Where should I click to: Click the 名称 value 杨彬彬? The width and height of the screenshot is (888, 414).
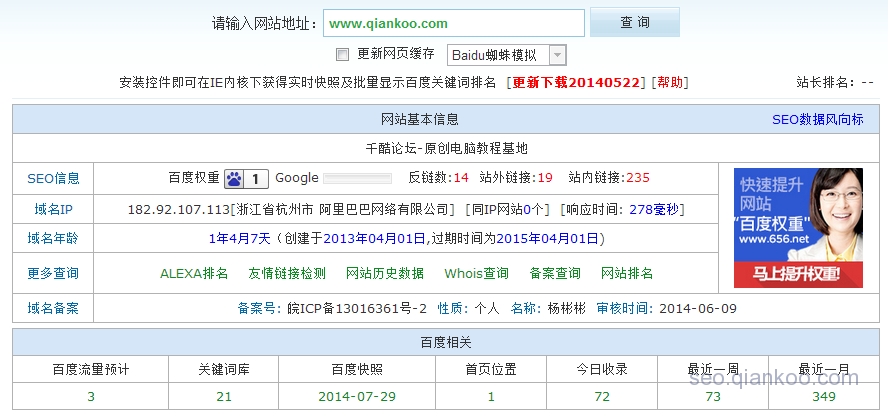(x=566, y=309)
